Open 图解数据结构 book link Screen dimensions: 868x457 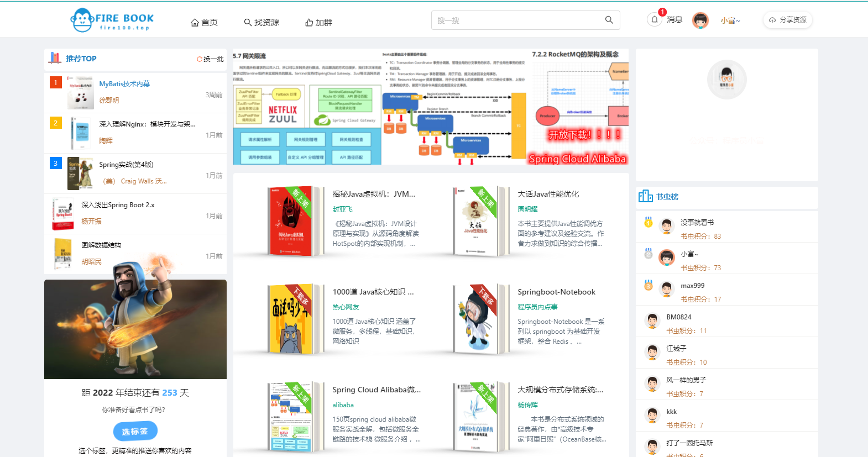(x=101, y=245)
